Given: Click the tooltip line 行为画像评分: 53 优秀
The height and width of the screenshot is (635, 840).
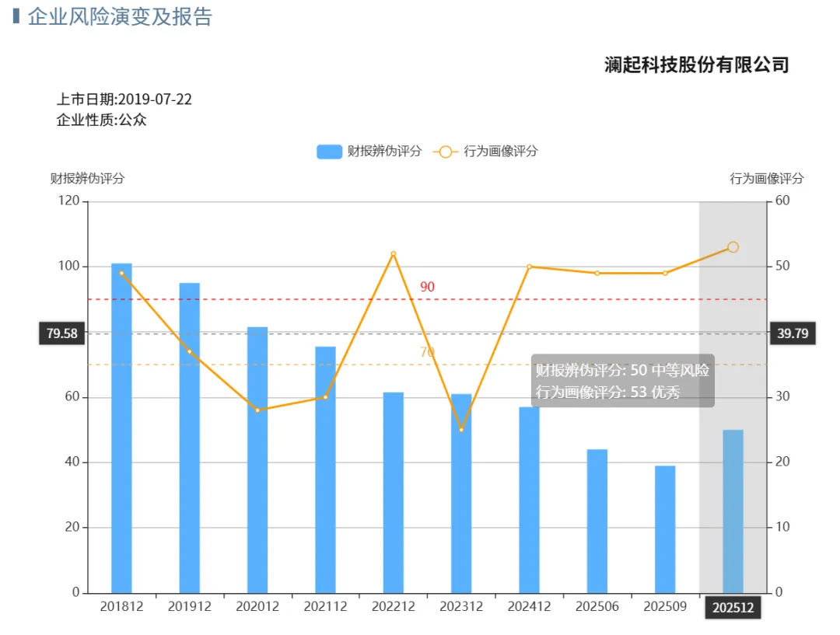Looking at the screenshot, I should [608, 392].
